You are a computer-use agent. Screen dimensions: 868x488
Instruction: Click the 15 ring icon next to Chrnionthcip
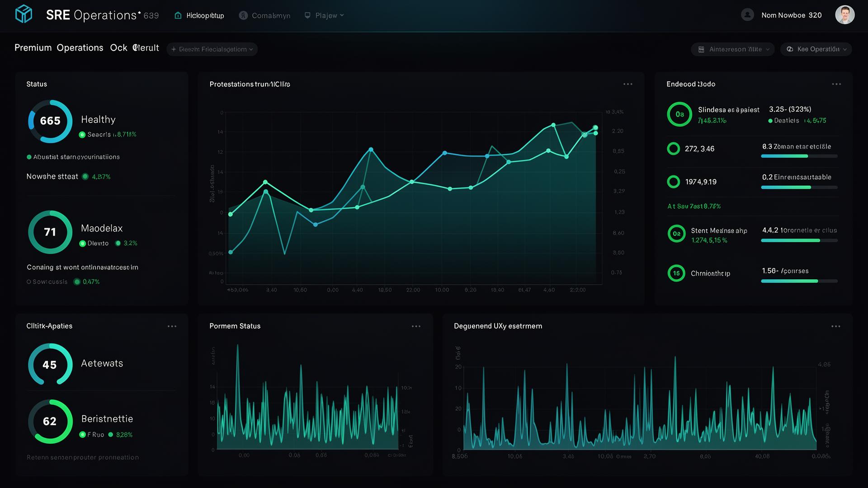[676, 273]
